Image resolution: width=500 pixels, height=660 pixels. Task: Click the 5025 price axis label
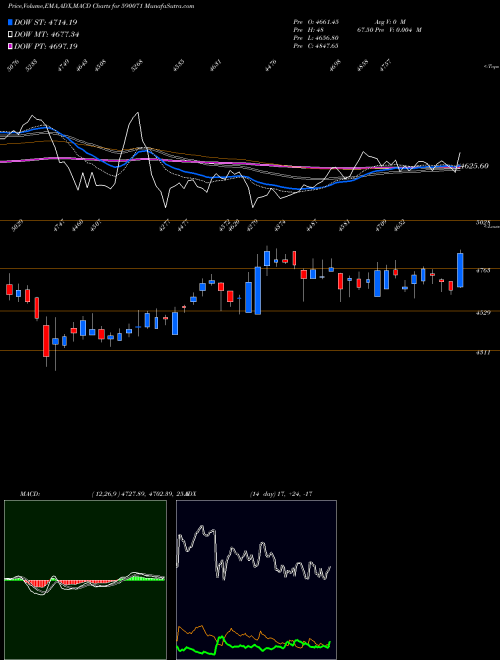483,222
